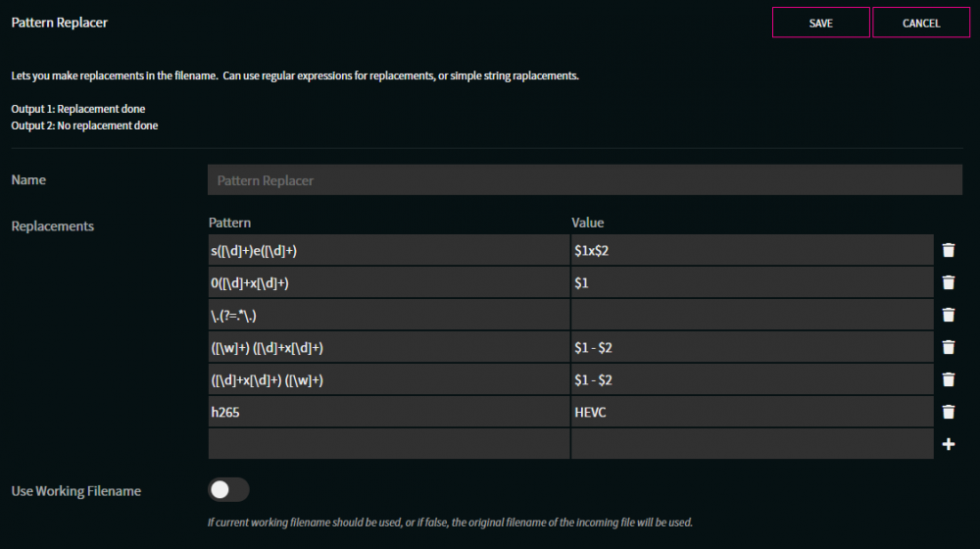Edit pattern field ([\w]+) ([\d]+x[\d]+)
Viewport: 980px width, 549px height.
click(x=389, y=348)
